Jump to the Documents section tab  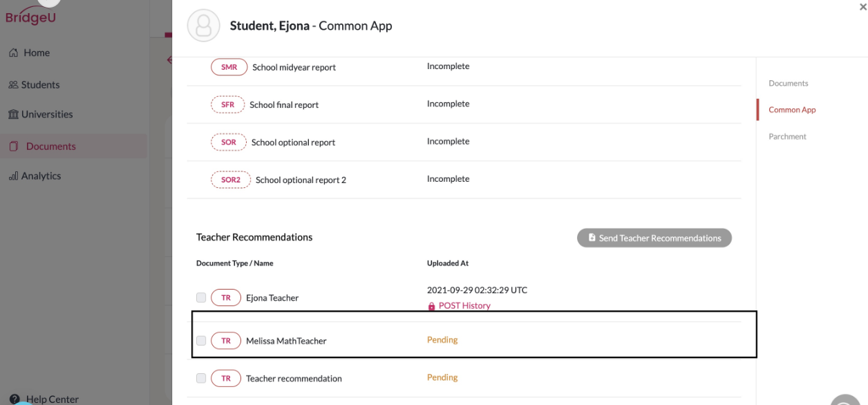[x=788, y=83]
